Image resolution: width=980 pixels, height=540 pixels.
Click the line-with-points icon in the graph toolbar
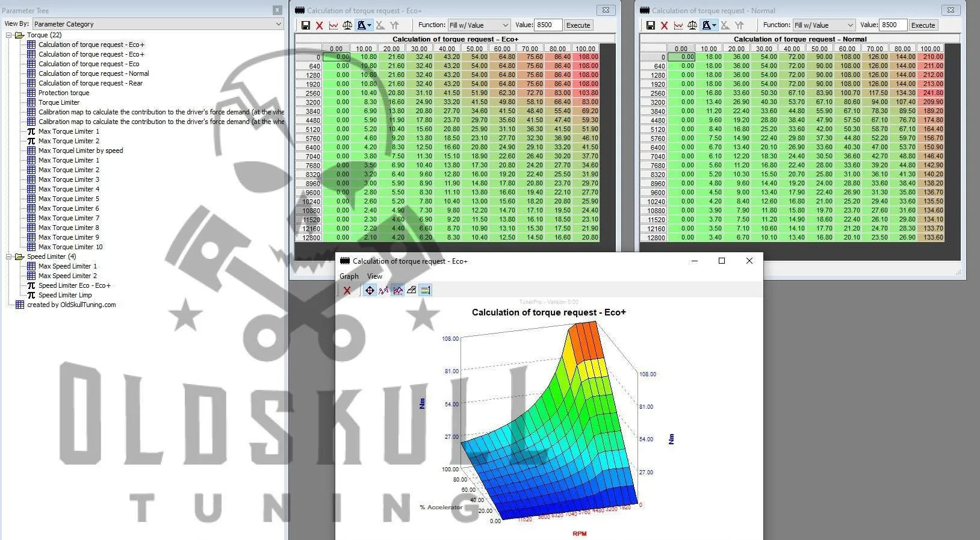(x=383, y=290)
